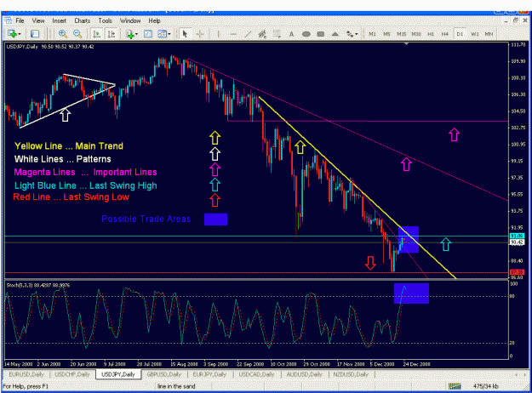Viewport: 532px width, 393px height.
Task: Click the 'Red Line ... Last Swing Low' label
Action: (72, 197)
